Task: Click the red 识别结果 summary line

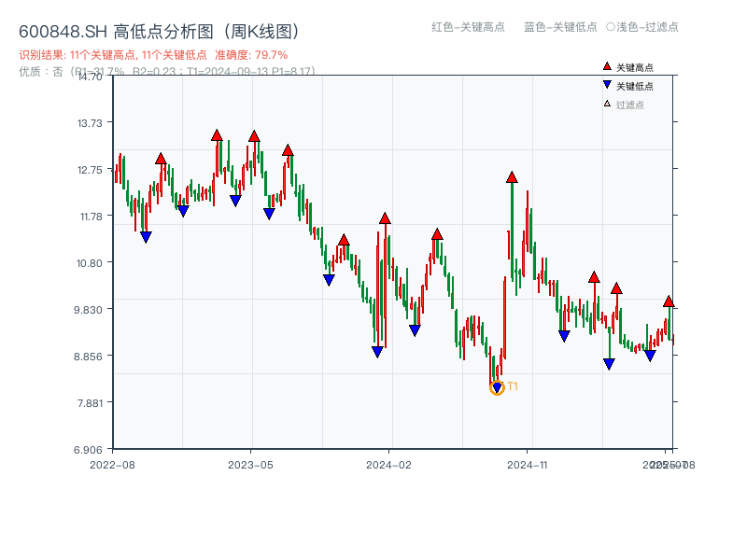Action: coord(153,55)
